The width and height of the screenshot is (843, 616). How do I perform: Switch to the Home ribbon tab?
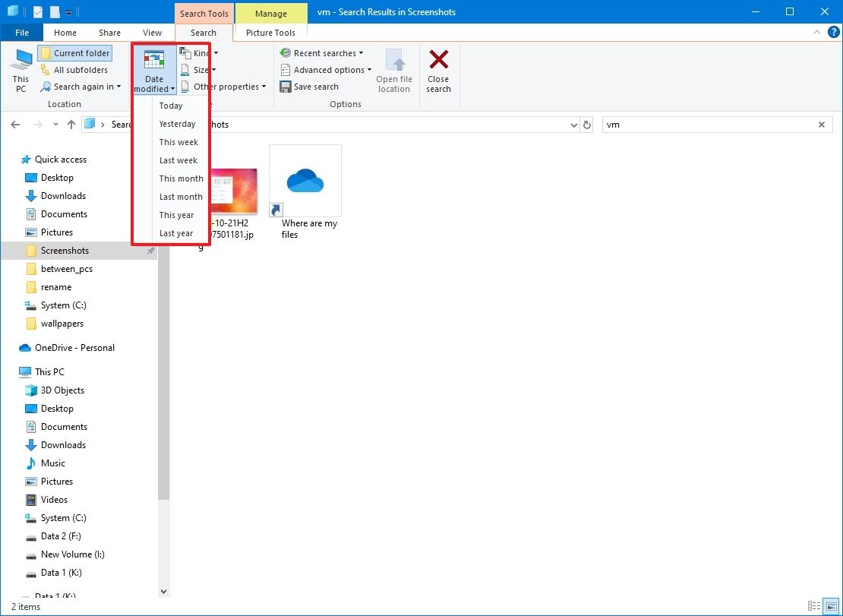tap(65, 32)
